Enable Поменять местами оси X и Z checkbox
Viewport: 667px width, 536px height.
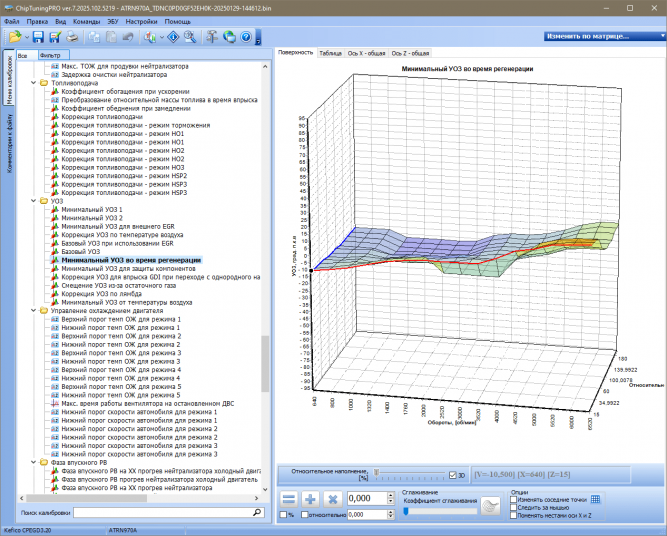tap(513, 516)
